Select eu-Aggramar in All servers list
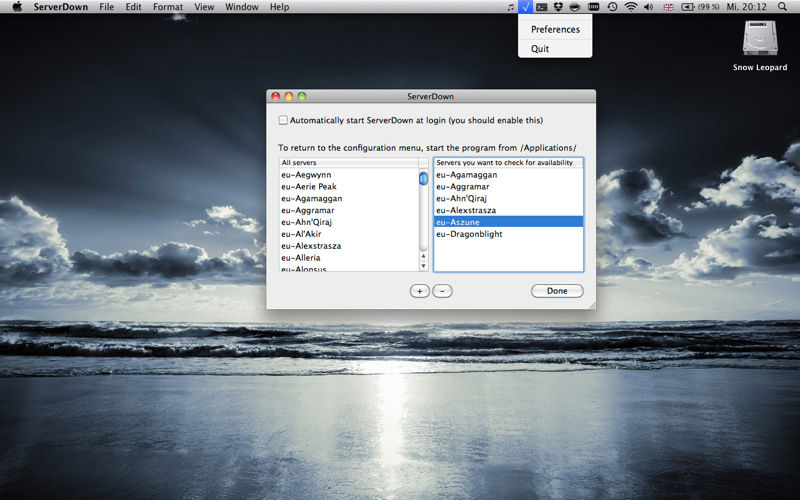The height and width of the screenshot is (500, 800). (x=349, y=210)
